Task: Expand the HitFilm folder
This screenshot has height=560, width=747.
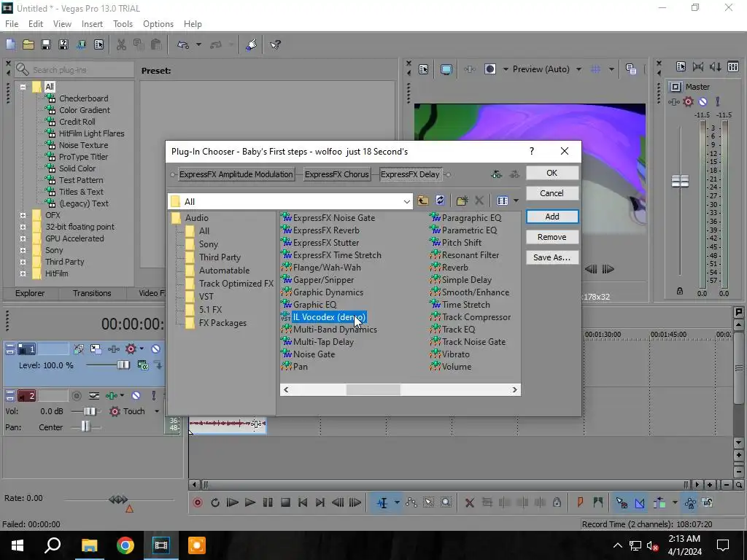Action: tap(23, 273)
